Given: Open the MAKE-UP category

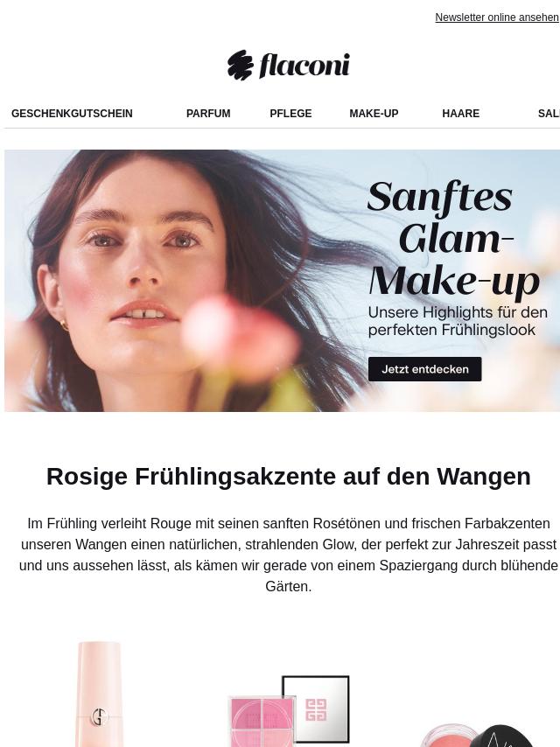Looking at the screenshot, I should click(374, 114).
